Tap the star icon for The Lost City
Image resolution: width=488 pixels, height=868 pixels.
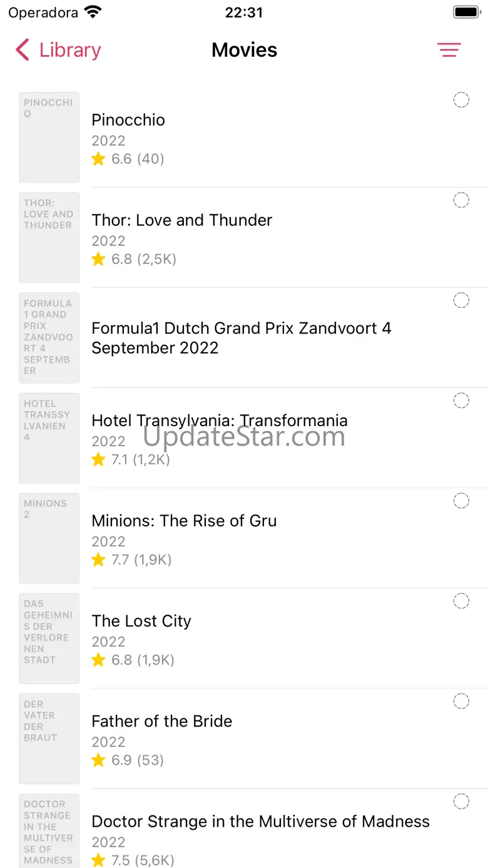pos(98,660)
